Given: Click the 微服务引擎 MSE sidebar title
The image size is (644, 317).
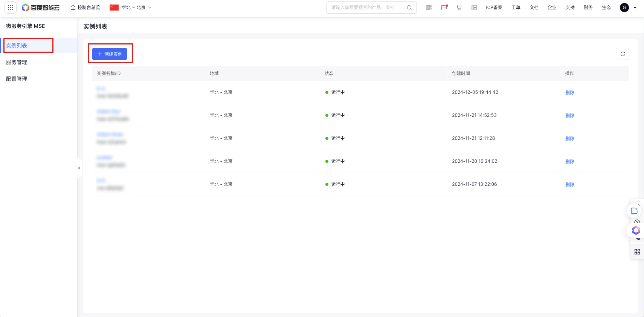Looking at the screenshot, I should point(26,26).
